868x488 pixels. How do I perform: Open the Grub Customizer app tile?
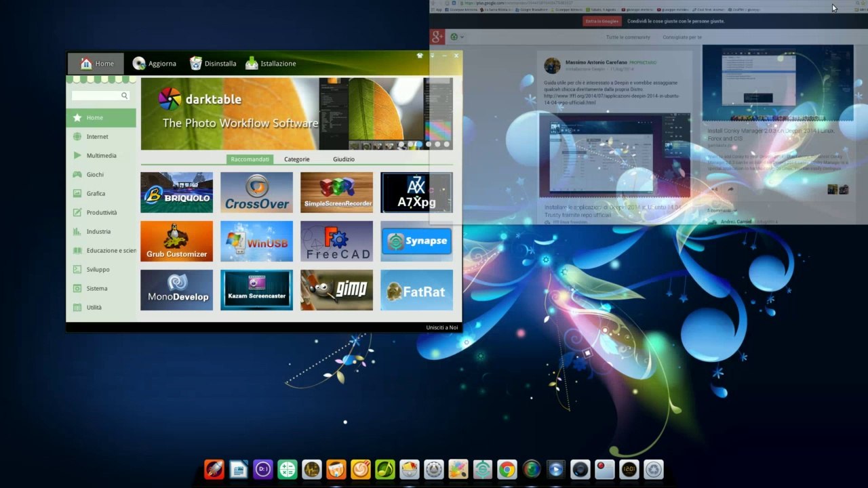(x=176, y=241)
